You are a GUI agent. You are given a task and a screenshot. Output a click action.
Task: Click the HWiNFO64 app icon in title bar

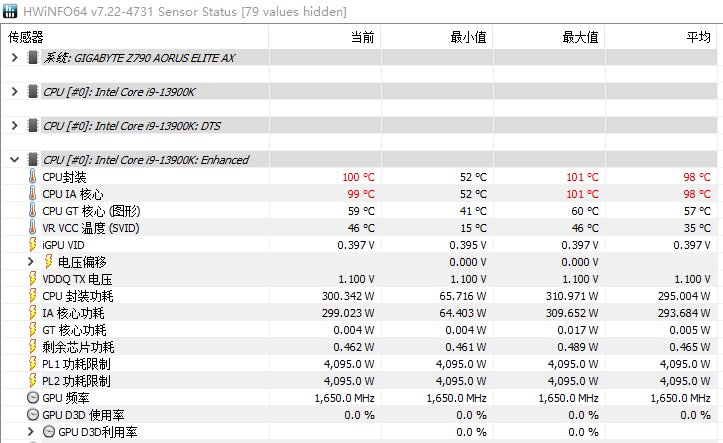(x=10, y=11)
